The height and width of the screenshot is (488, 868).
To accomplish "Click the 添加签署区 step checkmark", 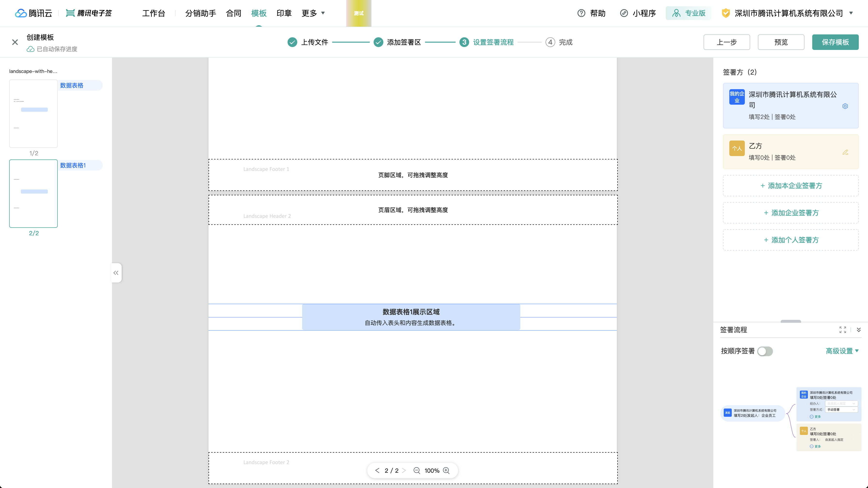I will pos(378,42).
